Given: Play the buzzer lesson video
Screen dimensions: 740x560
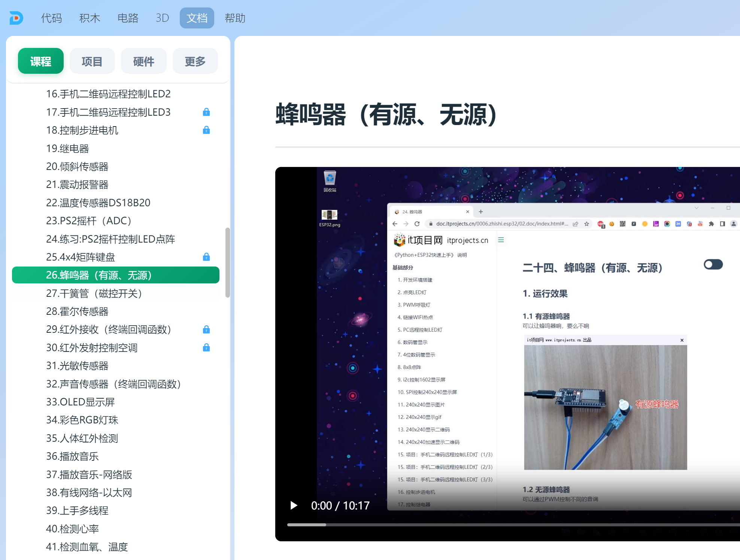Looking at the screenshot, I should click(294, 505).
